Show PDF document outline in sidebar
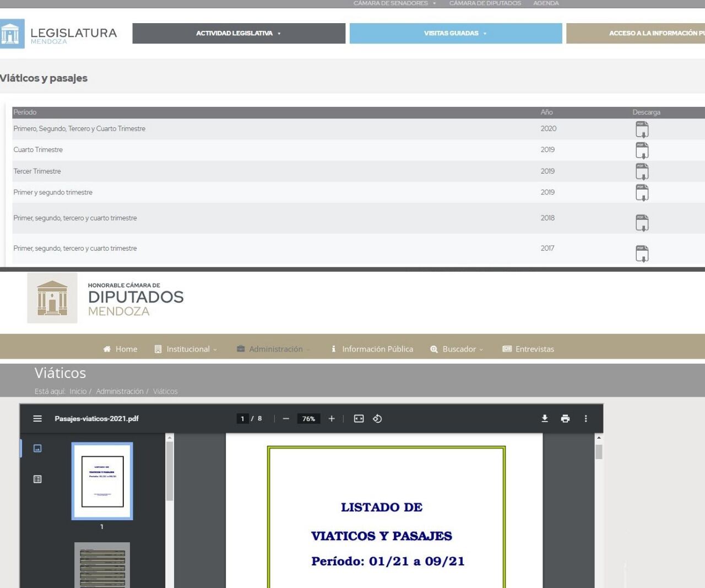This screenshot has width=705, height=588. 37,479
